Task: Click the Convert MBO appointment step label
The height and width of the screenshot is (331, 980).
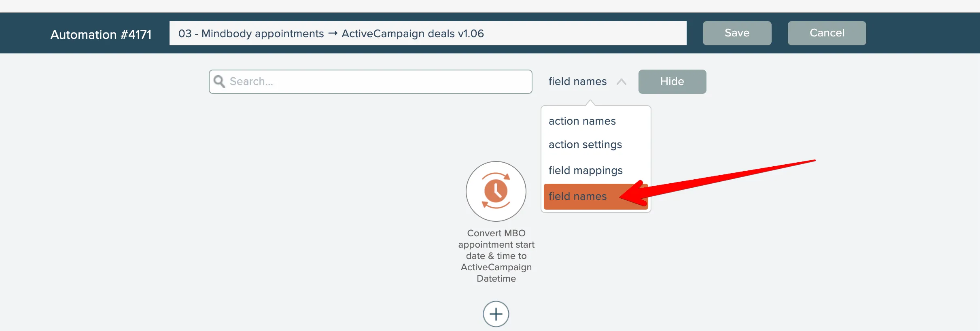Action: (496, 256)
